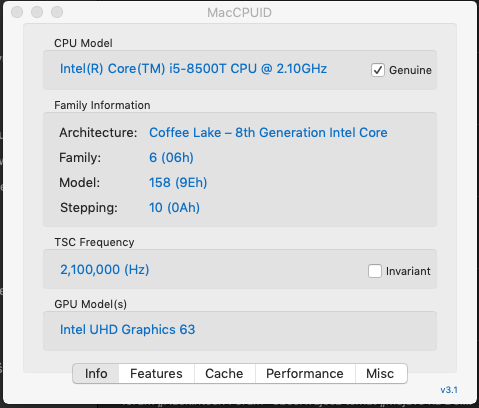This screenshot has width=479, height=408.
Task: Select the Info tab
Action: 96,374
